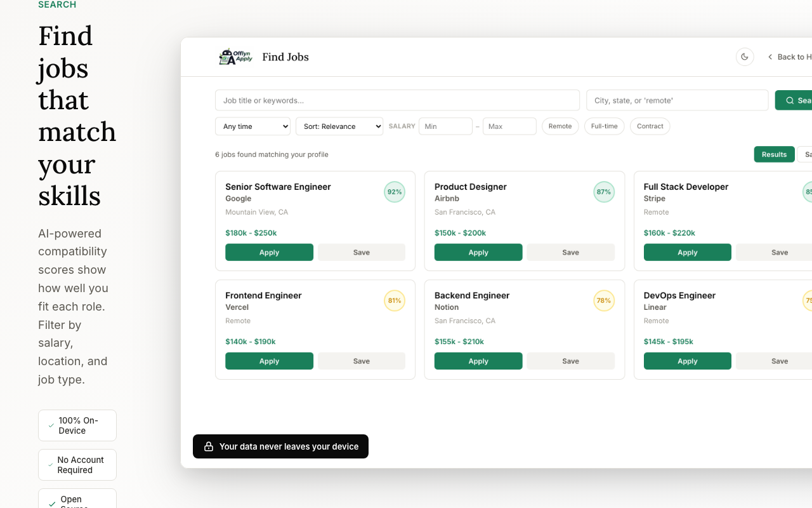Screen dimensions: 812x508
Task: Click 'Your data never leaves your device' banner
Action: pos(280,446)
